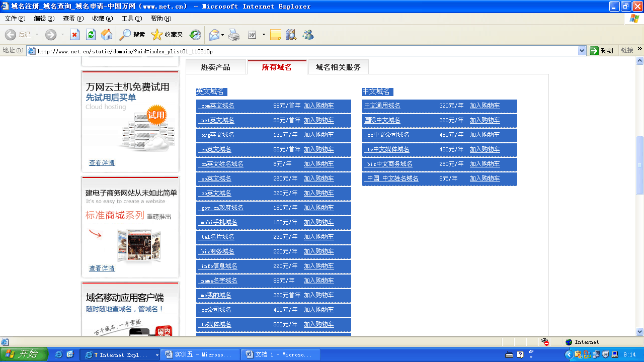644x362 pixels.
Task: Expand the Back button history arrow
Action: pyautogui.click(x=37, y=35)
